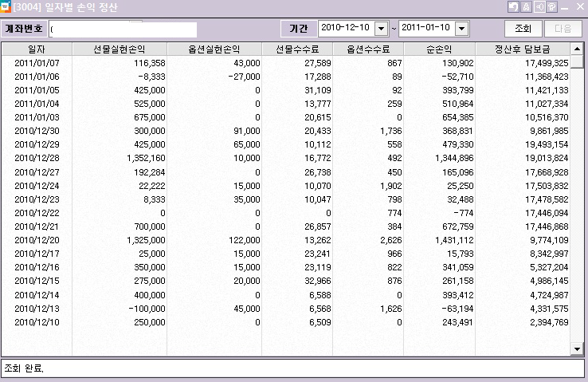Select the 2010/12/29 date cell
Viewport: 588px width, 382px height.
pos(37,144)
